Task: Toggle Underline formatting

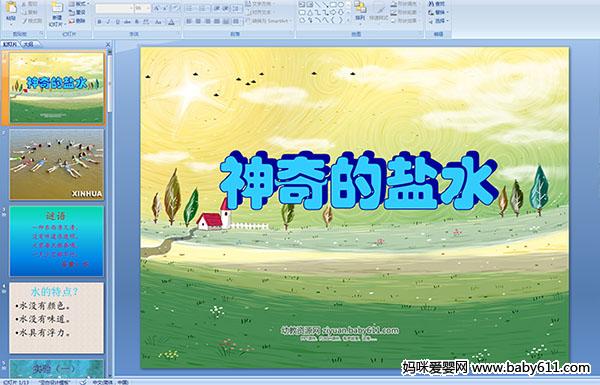Action: pyautogui.click(x=117, y=22)
